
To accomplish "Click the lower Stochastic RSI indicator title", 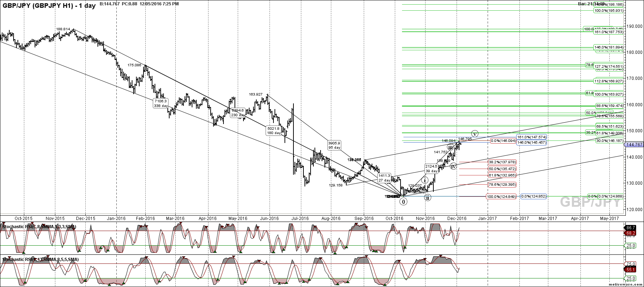I will coord(40,260).
